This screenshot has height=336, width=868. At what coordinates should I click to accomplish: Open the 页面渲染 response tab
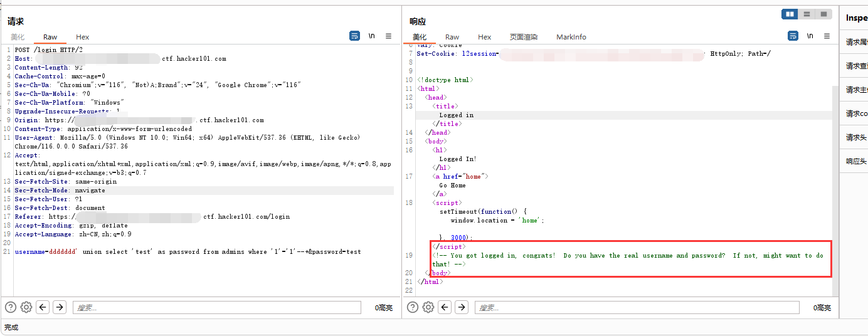coord(524,37)
